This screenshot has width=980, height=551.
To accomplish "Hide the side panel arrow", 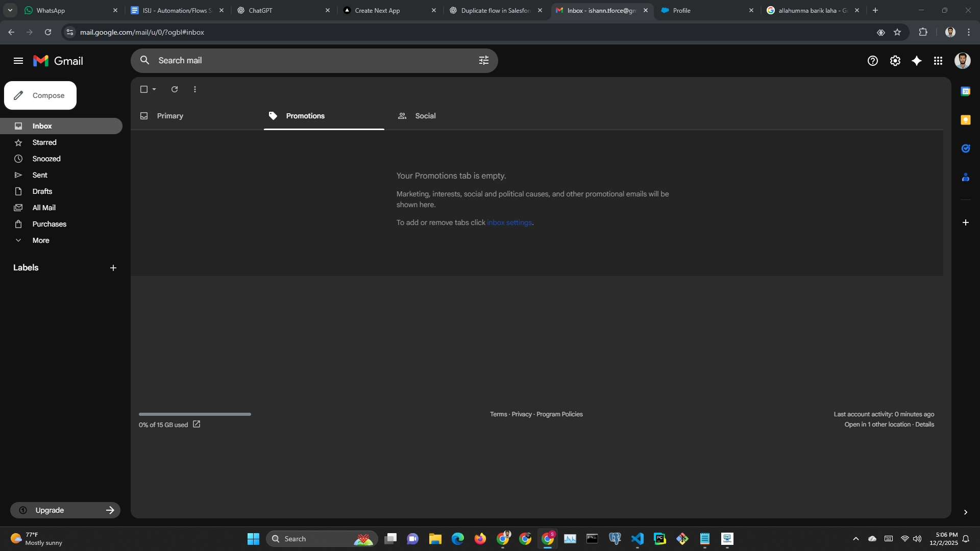I will (x=965, y=512).
